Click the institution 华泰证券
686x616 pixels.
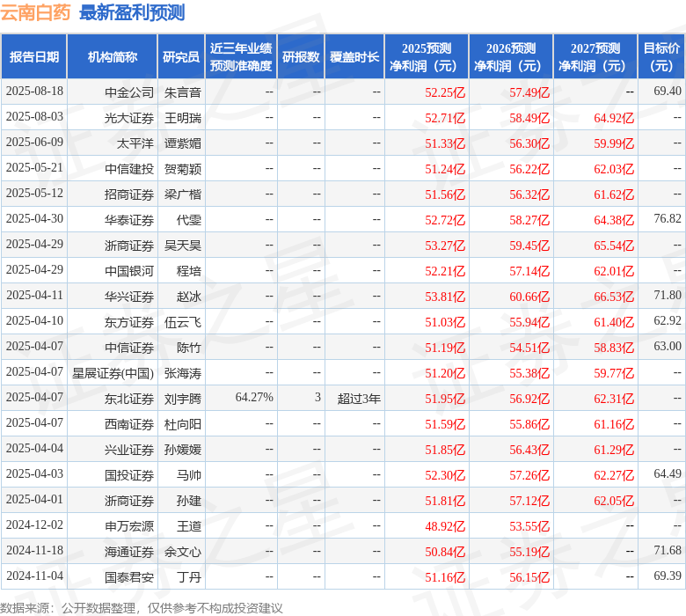pyautogui.click(x=129, y=220)
